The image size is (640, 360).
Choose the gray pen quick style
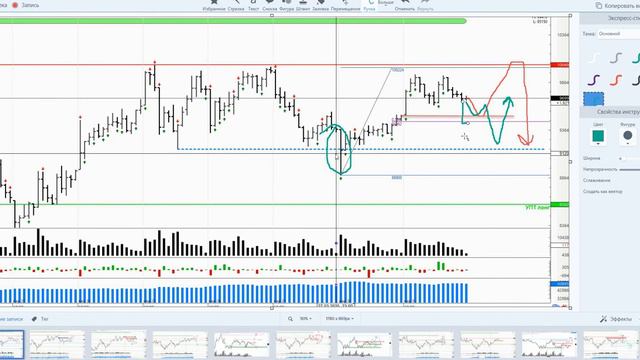point(616,58)
